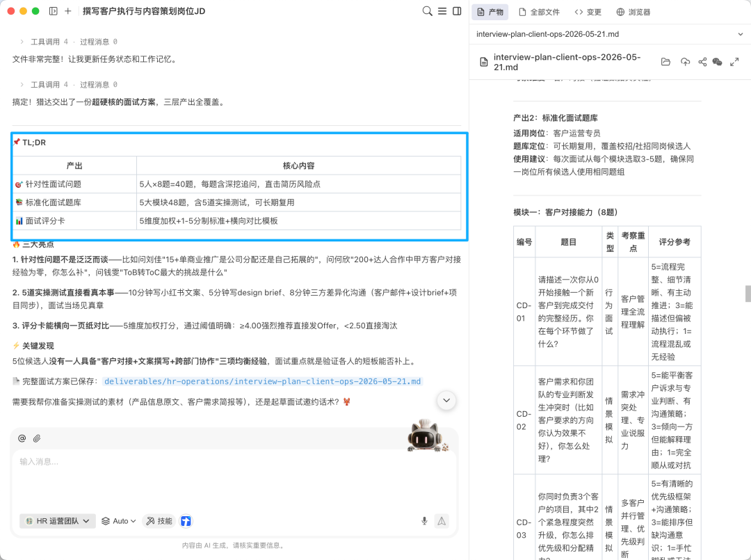This screenshot has width=751, height=560.
Task: Open the list menu icon in header
Action: pyautogui.click(x=442, y=11)
